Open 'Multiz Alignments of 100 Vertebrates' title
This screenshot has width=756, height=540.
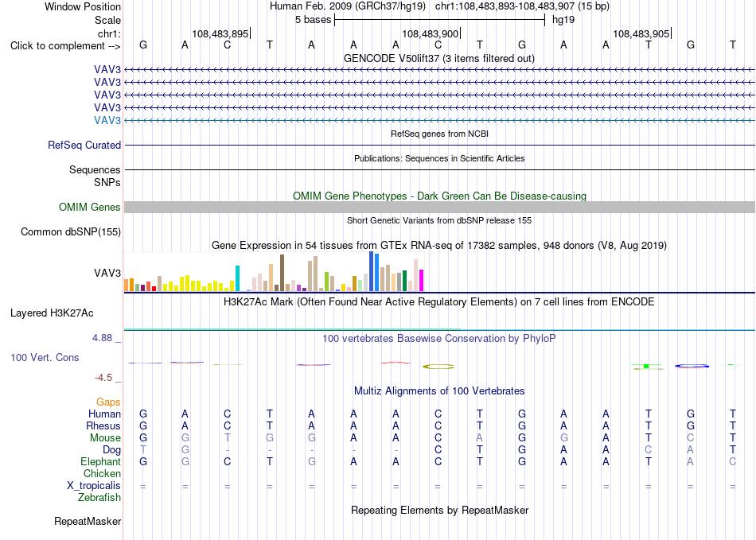click(x=439, y=390)
